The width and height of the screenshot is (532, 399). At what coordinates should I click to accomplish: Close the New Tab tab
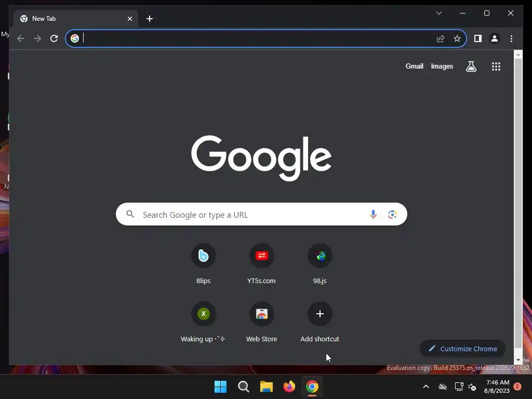[x=129, y=19]
